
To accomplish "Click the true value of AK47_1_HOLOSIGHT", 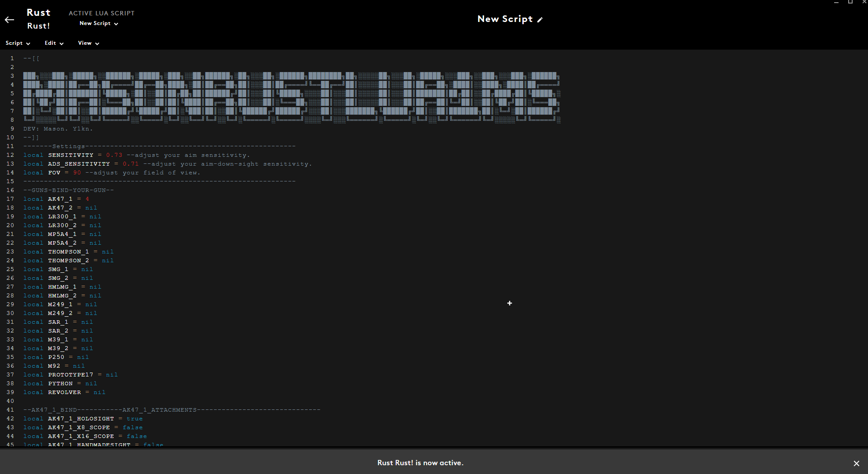I will pos(135,418).
